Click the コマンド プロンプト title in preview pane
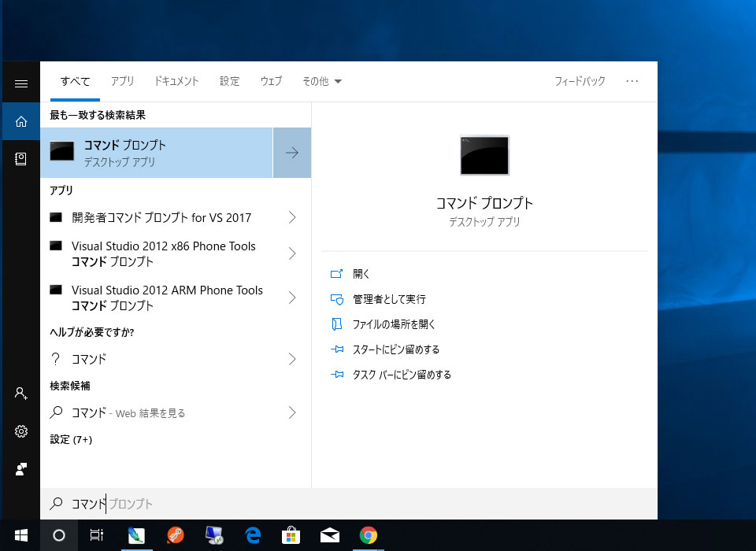 coord(484,203)
